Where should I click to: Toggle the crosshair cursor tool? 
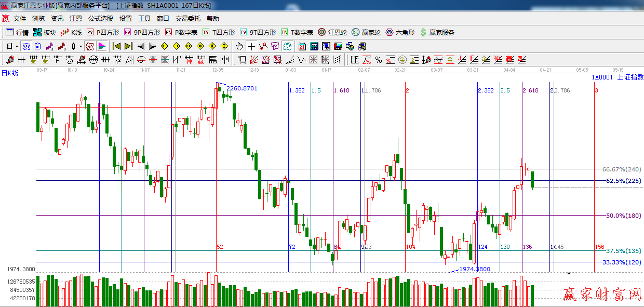point(251,46)
